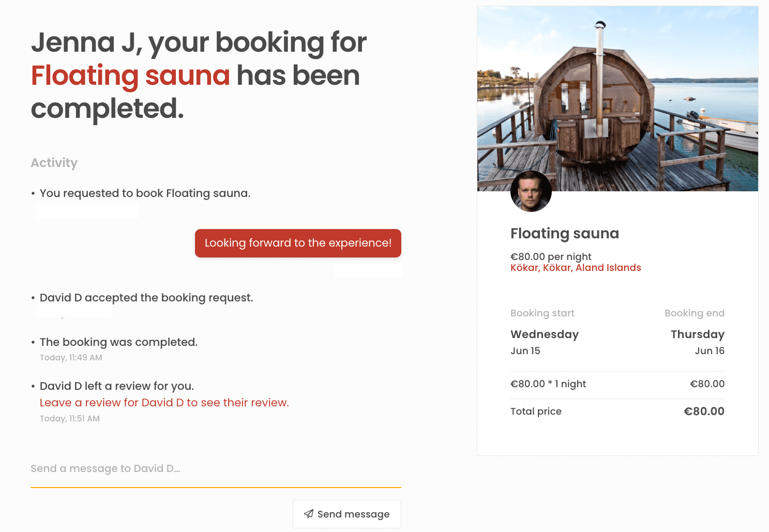
Task: Click the paper plane icon beside Send message
Action: [x=309, y=514]
